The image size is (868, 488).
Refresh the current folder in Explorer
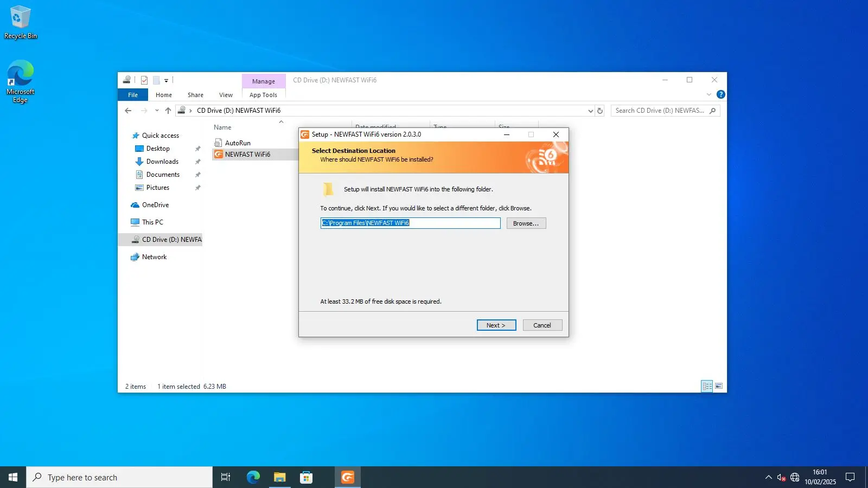coord(600,111)
